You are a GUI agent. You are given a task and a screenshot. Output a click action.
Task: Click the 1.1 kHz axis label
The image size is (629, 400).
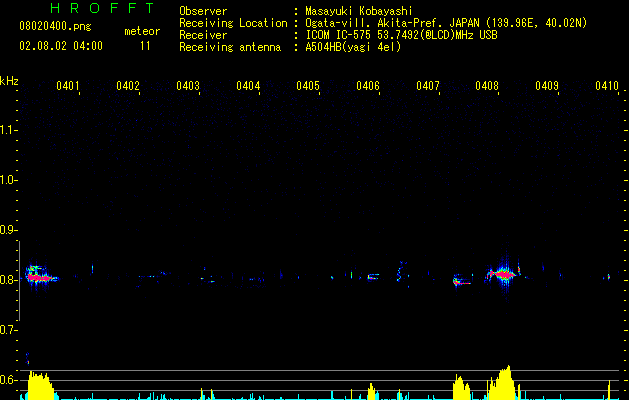(8, 130)
